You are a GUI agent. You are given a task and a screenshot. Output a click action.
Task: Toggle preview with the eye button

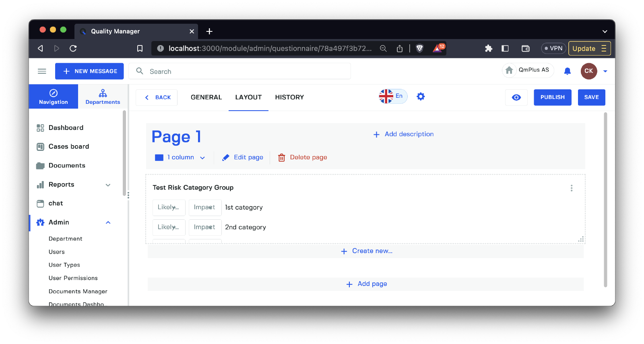coord(516,97)
